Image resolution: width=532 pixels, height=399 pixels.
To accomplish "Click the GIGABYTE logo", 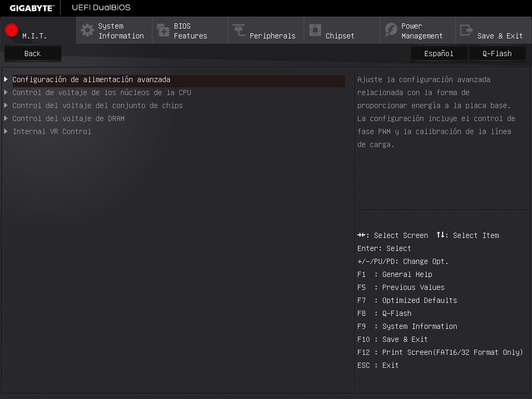I will 32,8.
